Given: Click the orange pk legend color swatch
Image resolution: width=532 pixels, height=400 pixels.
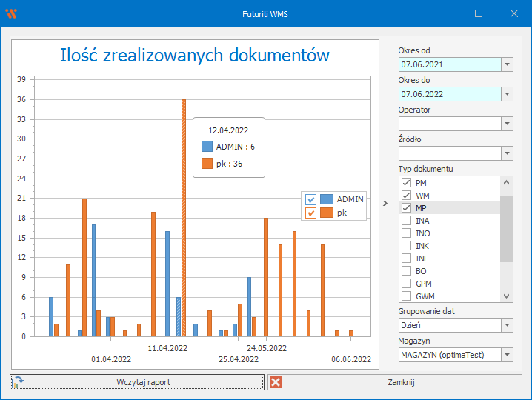Looking at the screenshot, I should [x=326, y=213].
